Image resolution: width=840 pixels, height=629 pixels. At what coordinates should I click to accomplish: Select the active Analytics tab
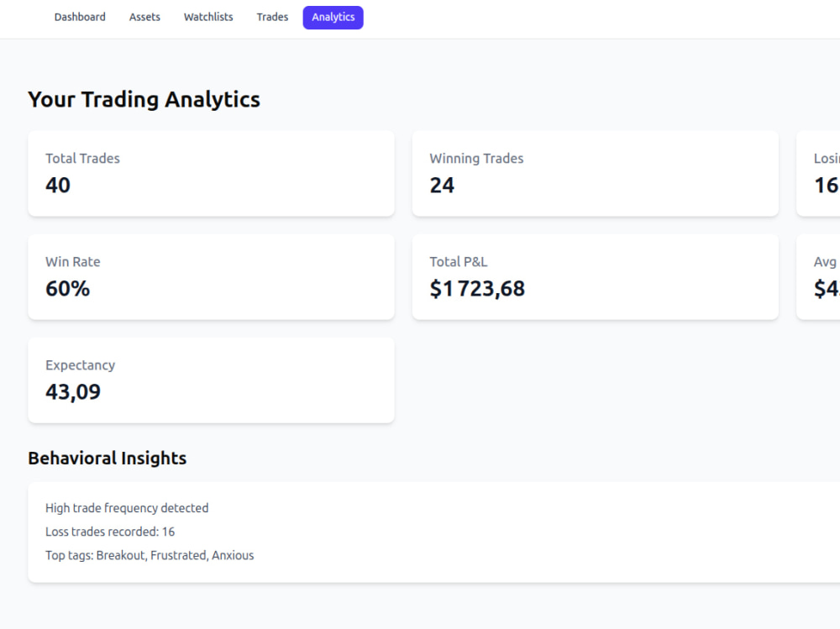333,17
